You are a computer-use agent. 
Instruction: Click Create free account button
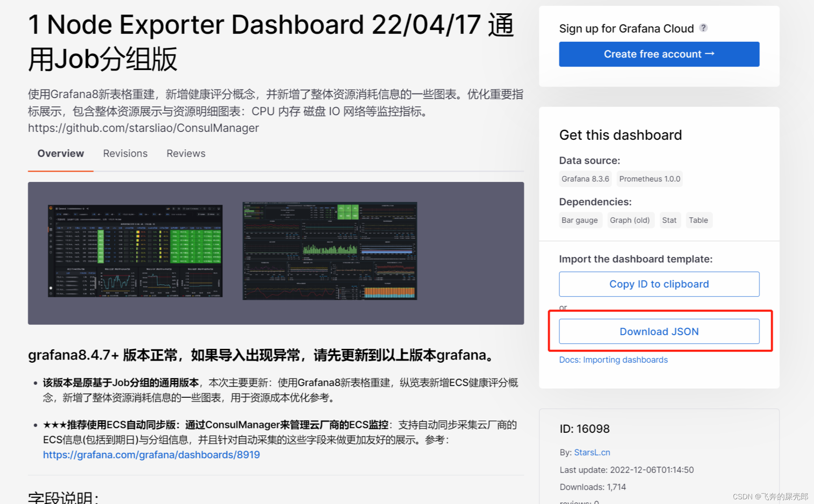[x=659, y=54]
